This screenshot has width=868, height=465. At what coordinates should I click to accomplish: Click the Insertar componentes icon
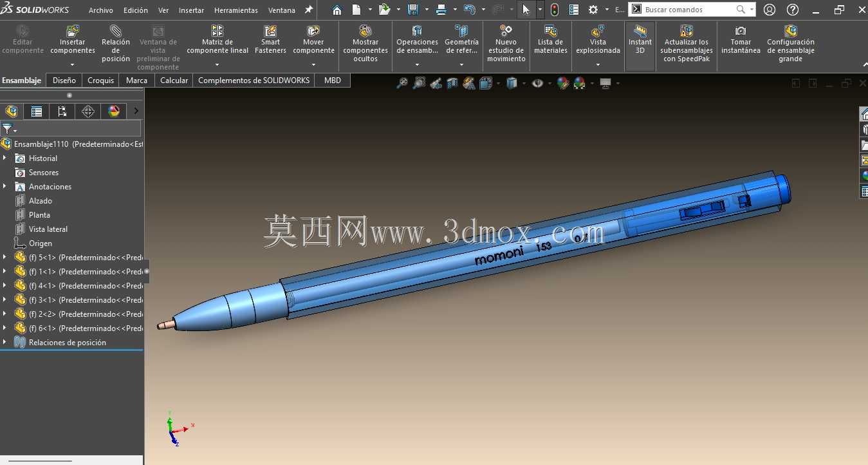coord(73,31)
